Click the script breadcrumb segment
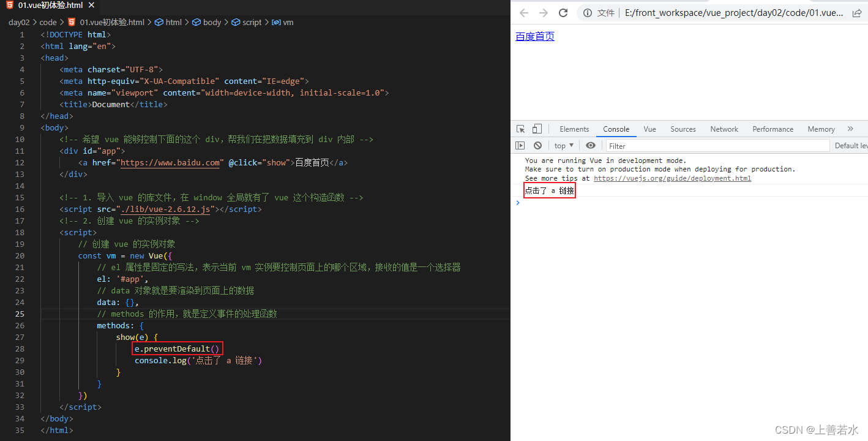This screenshot has height=441, width=868. pyautogui.click(x=252, y=22)
